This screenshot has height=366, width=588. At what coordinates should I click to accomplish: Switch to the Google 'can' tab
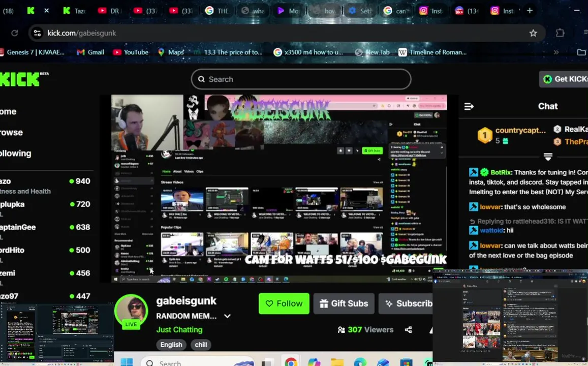pos(395,11)
